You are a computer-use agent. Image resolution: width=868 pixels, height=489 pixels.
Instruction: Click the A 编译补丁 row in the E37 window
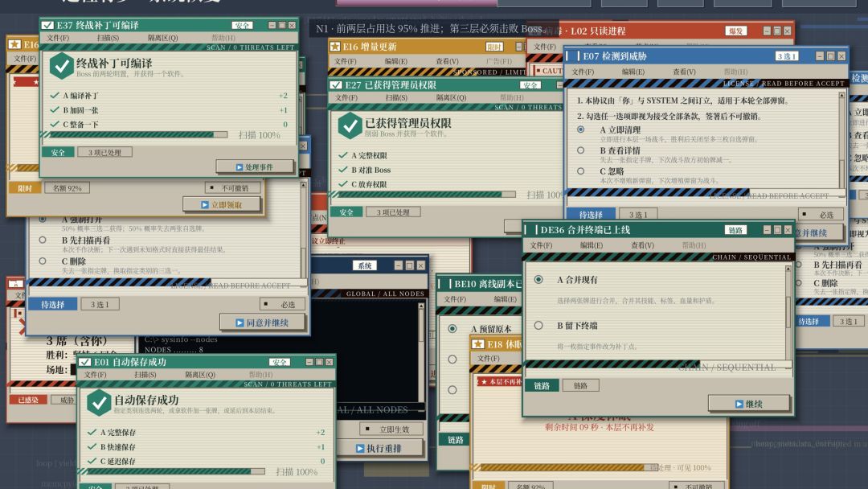click(169, 95)
